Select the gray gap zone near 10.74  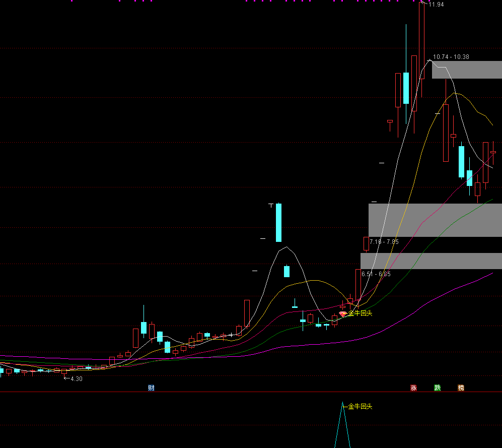pyautogui.click(x=467, y=70)
